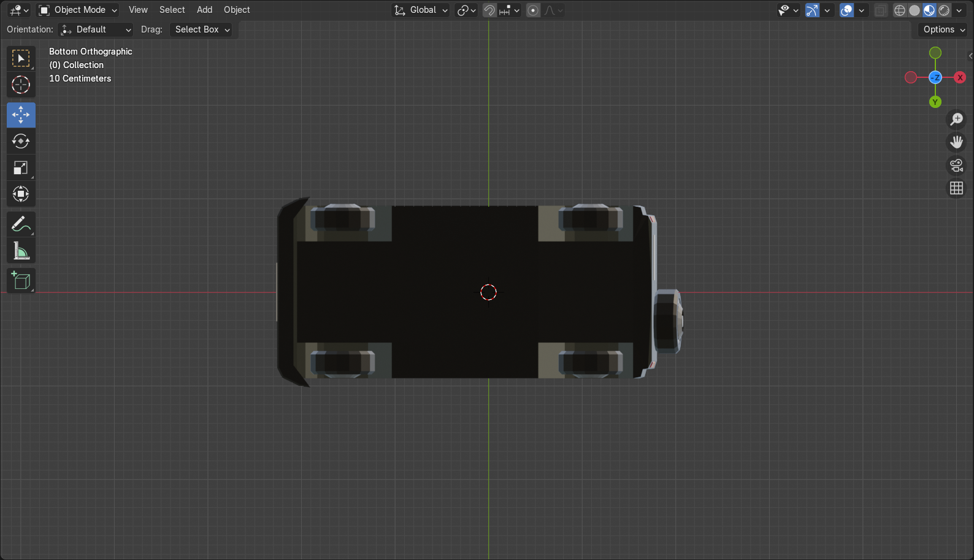Expand the sidebar with the right edge arrow
Image resolution: width=974 pixels, height=560 pixels.
(x=970, y=56)
